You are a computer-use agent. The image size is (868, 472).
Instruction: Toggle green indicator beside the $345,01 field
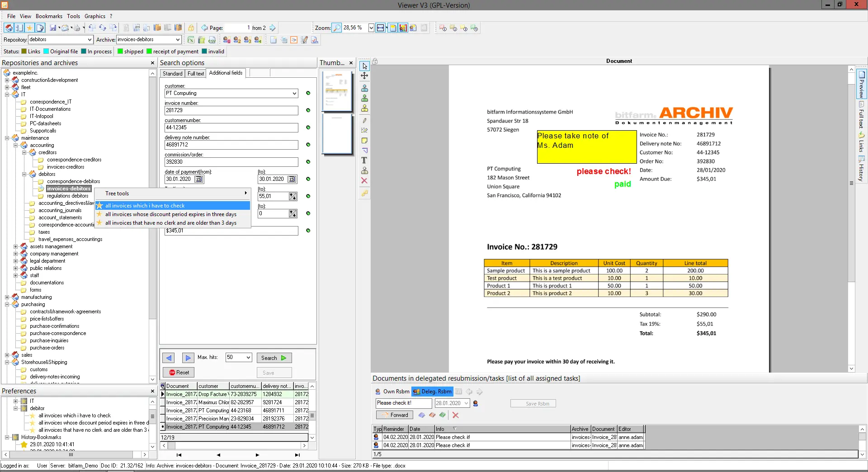point(308,231)
